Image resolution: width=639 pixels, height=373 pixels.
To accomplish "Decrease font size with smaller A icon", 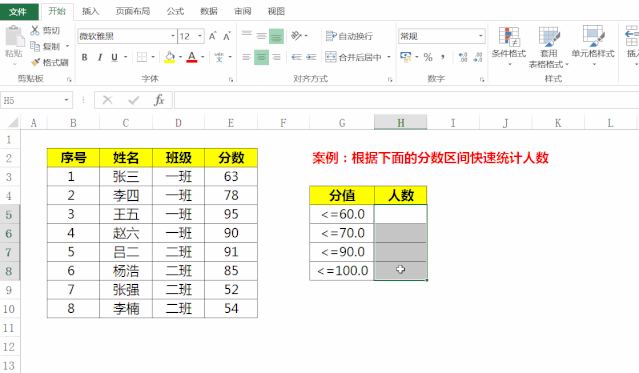I will click(x=227, y=36).
